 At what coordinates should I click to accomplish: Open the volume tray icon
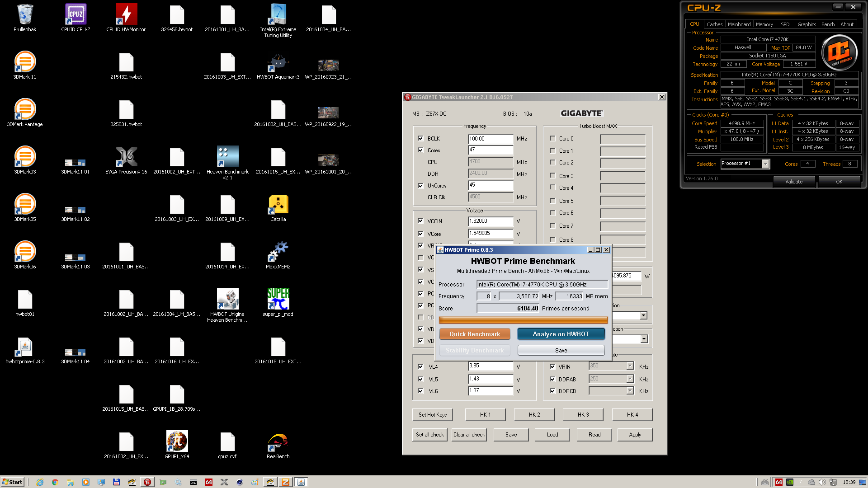(x=822, y=482)
